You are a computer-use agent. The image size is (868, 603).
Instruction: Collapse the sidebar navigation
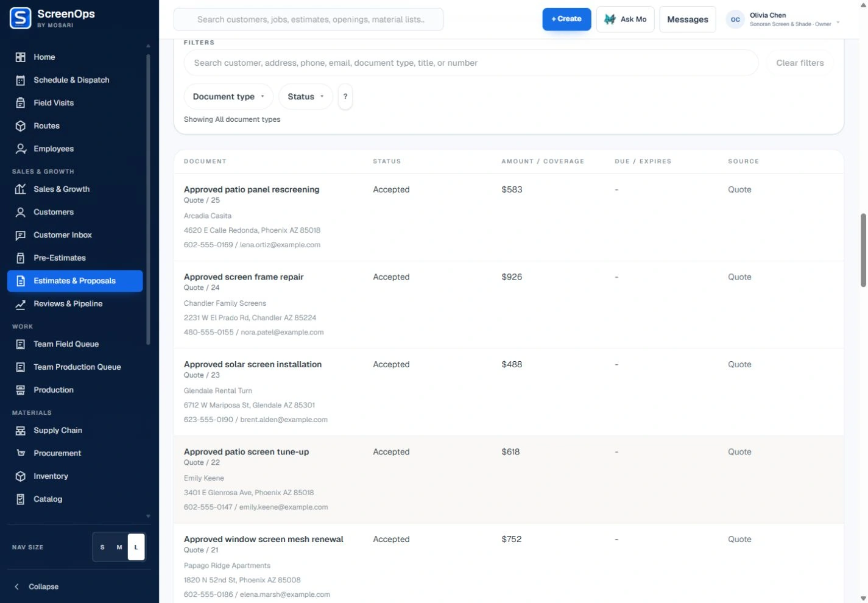click(37, 587)
